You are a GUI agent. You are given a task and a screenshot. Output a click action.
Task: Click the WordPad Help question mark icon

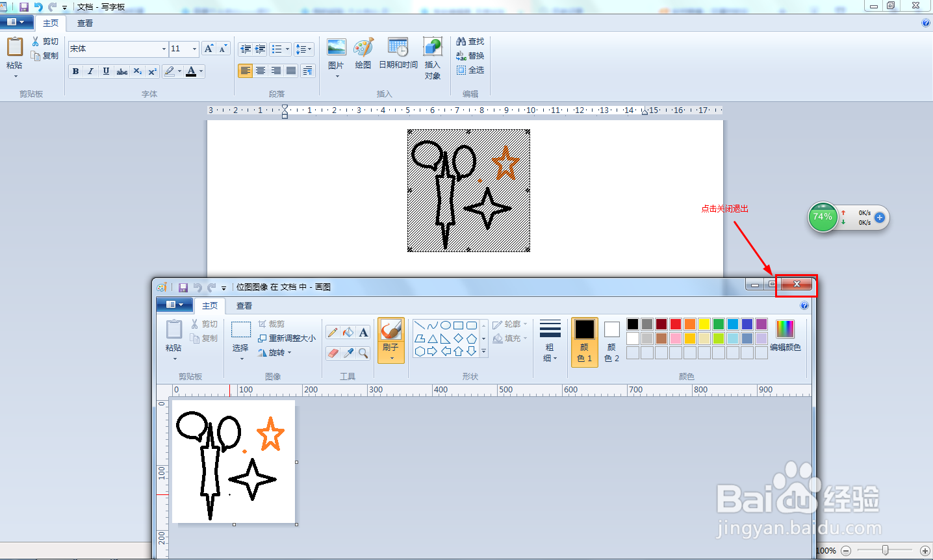point(926,23)
